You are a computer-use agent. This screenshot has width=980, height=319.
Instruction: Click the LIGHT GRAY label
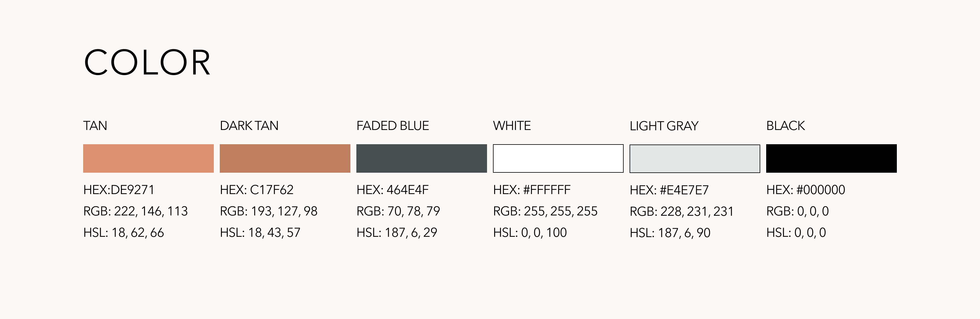tap(664, 126)
